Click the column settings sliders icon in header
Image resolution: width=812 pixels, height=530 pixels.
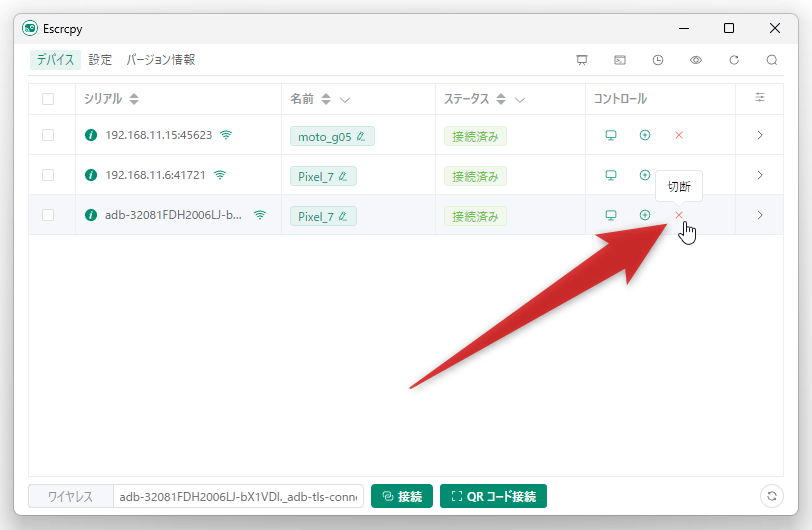pos(760,98)
